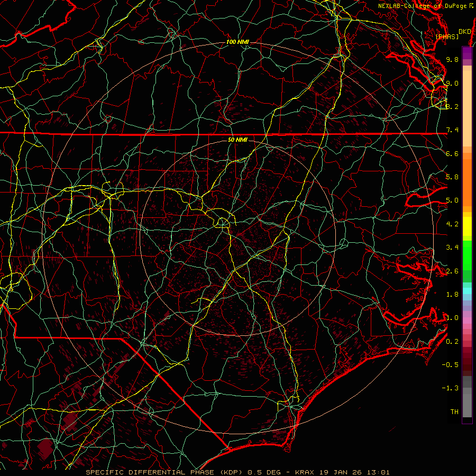Click the 8.2 legend value

[452, 106]
